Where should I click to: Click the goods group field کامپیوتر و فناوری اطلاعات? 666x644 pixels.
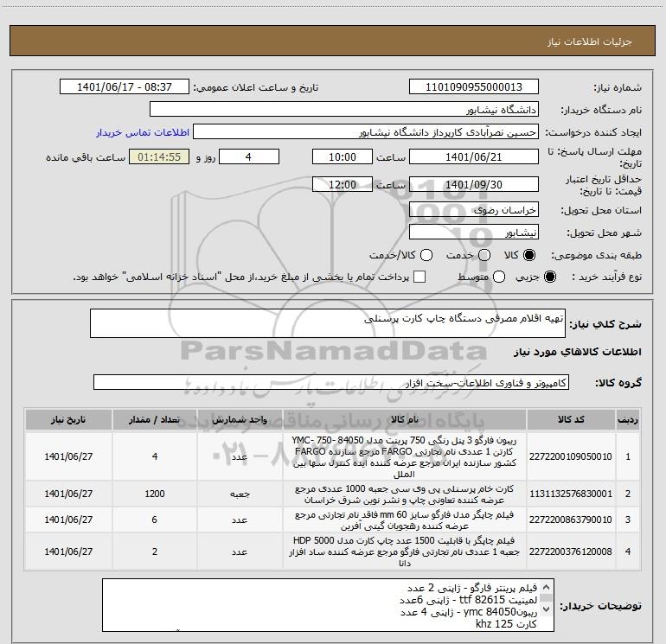click(x=331, y=382)
